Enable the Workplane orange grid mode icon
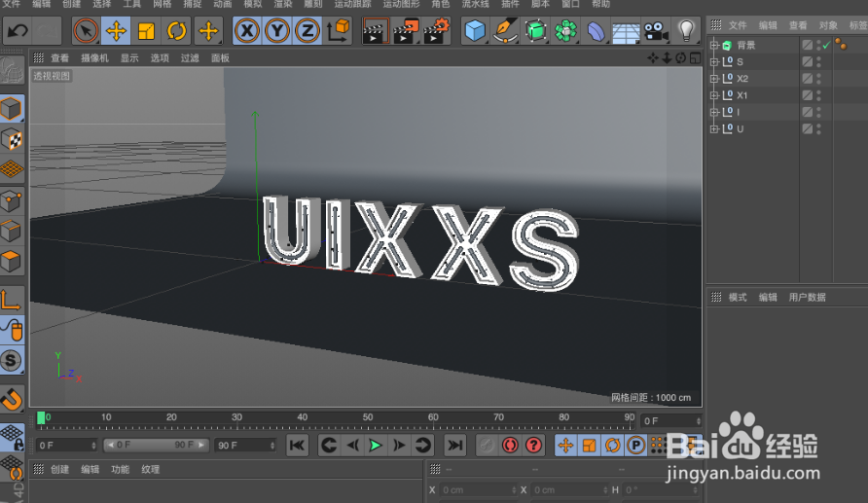Image resolution: width=868 pixels, height=503 pixels. (x=12, y=168)
